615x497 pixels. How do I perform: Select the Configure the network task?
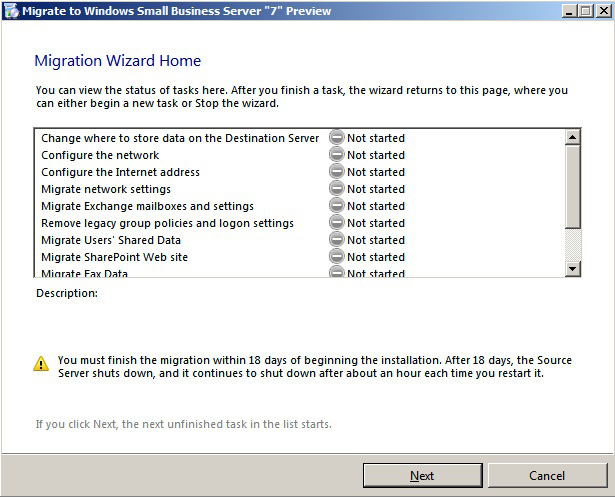100,155
